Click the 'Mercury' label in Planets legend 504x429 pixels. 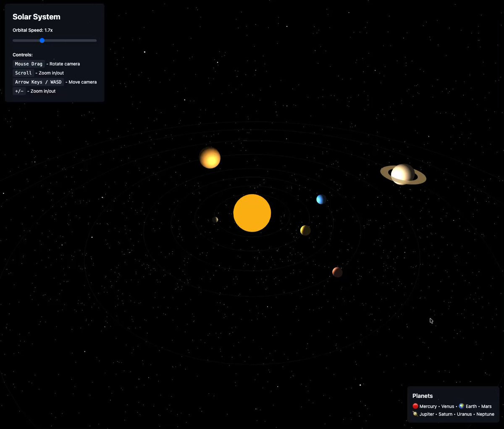pyautogui.click(x=428, y=406)
